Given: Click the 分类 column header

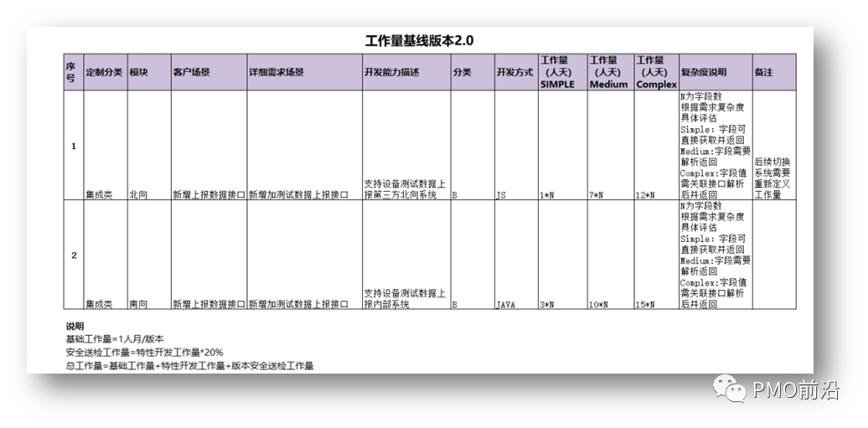Looking at the screenshot, I should pos(473,73).
